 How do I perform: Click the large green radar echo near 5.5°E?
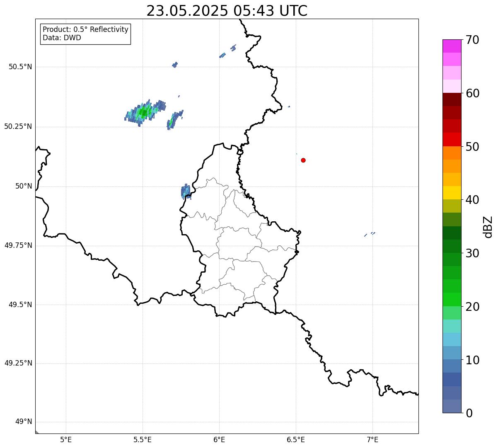tap(145, 112)
